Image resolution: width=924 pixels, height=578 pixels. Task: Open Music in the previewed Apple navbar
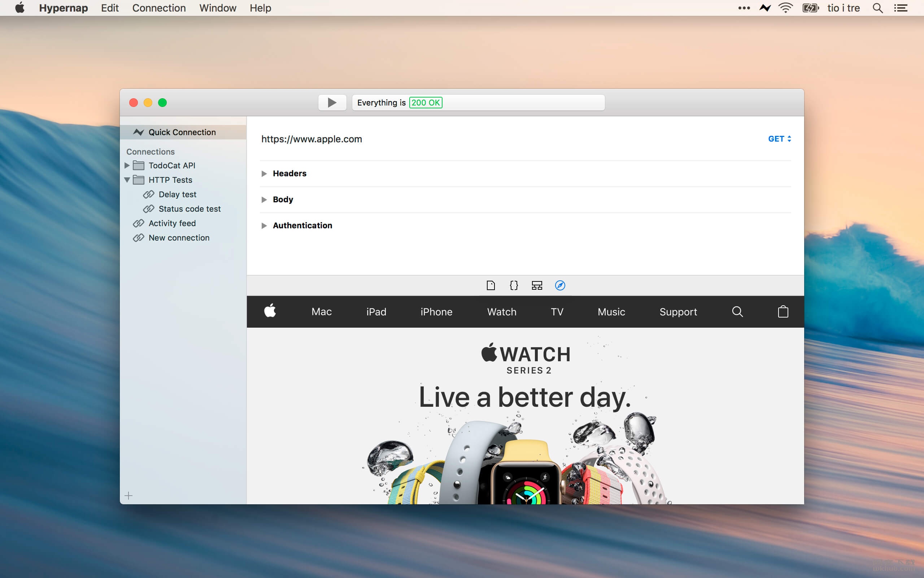[x=611, y=312]
